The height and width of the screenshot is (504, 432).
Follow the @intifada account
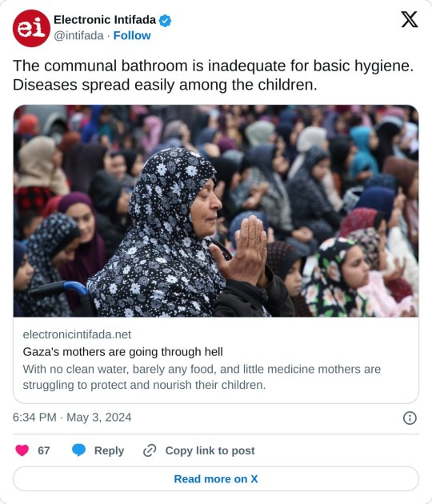click(132, 35)
